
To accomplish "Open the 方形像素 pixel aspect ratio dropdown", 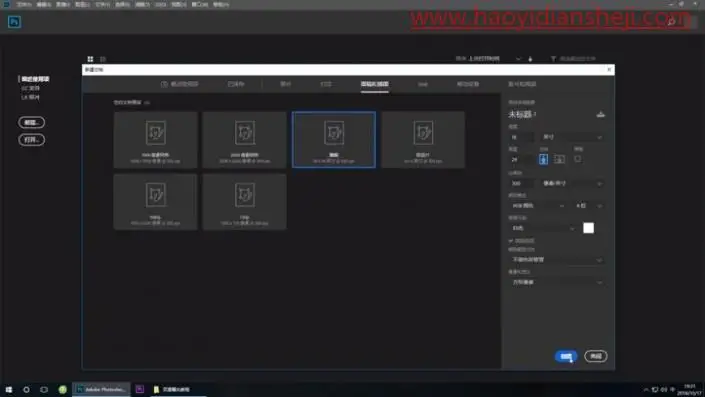I will tap(556, 282).
